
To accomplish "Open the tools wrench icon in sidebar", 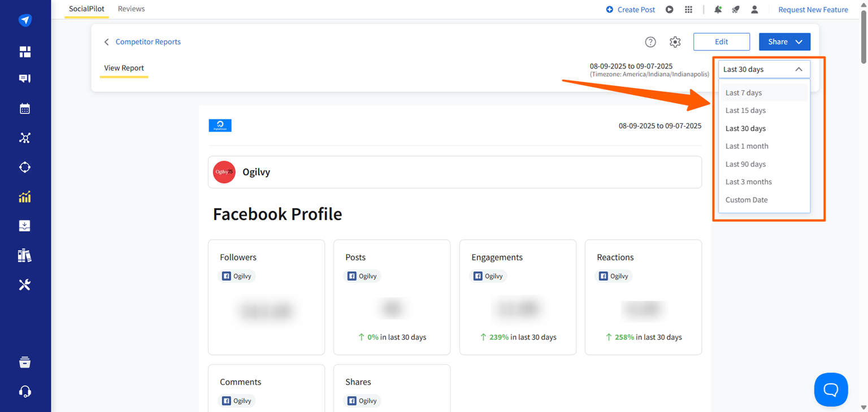I will (x=25, y=285).
